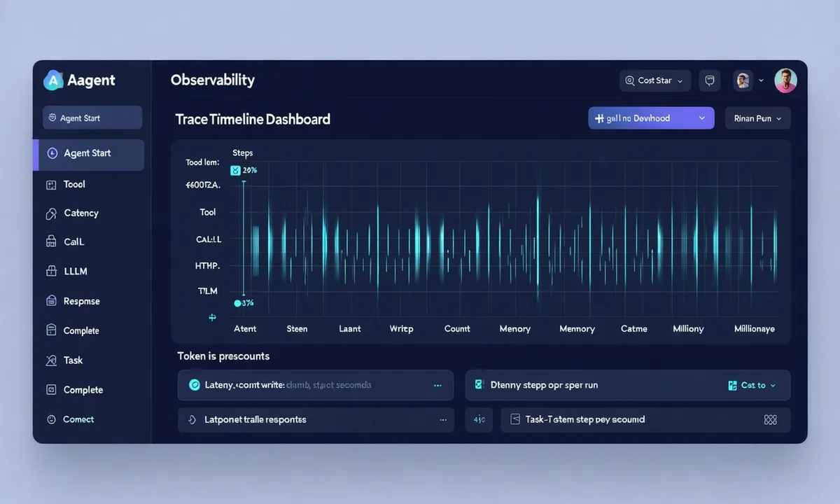Open the Cost Star dropdown
Viewport: 840px width, 504px height.
click(655, 80)
